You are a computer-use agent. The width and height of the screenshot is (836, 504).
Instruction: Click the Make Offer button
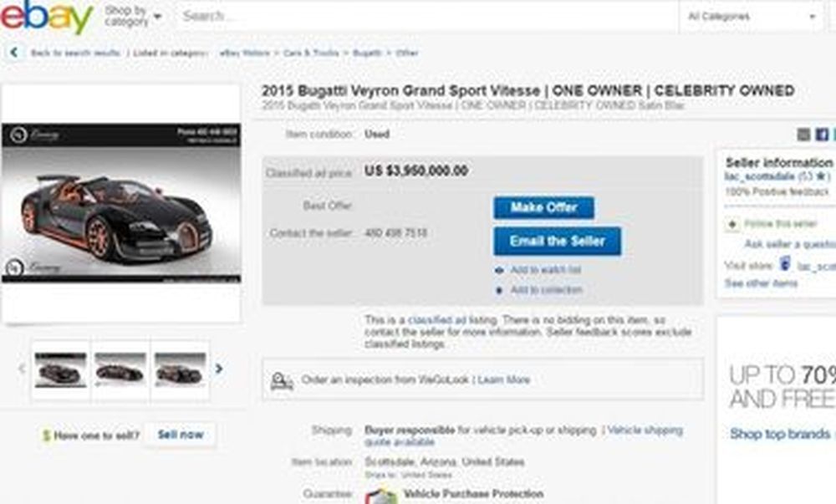tap(544, 208)
